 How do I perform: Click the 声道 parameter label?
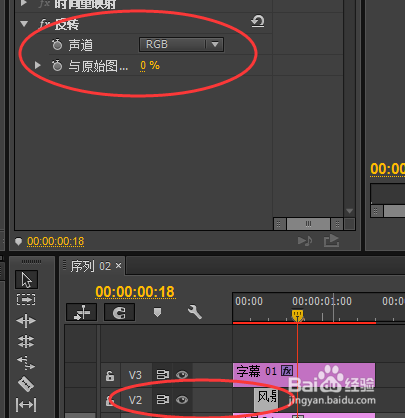click(80, 45)
